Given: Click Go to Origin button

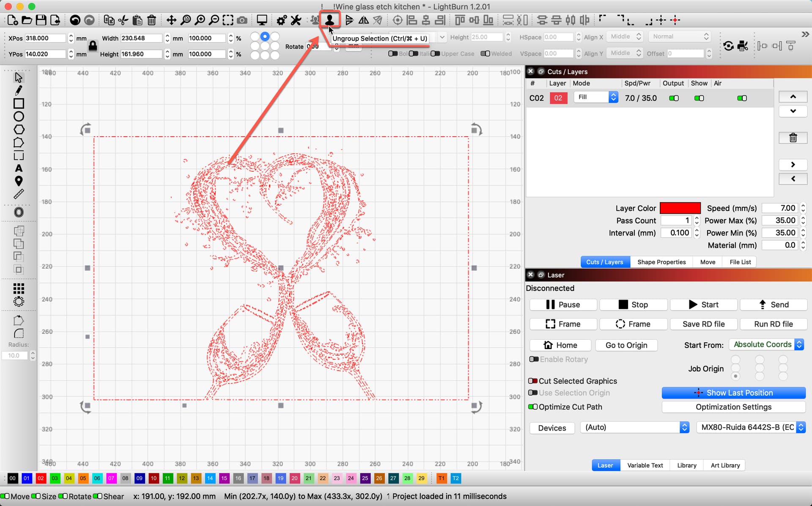Looking at the screenshot, I should coord(626,345).
